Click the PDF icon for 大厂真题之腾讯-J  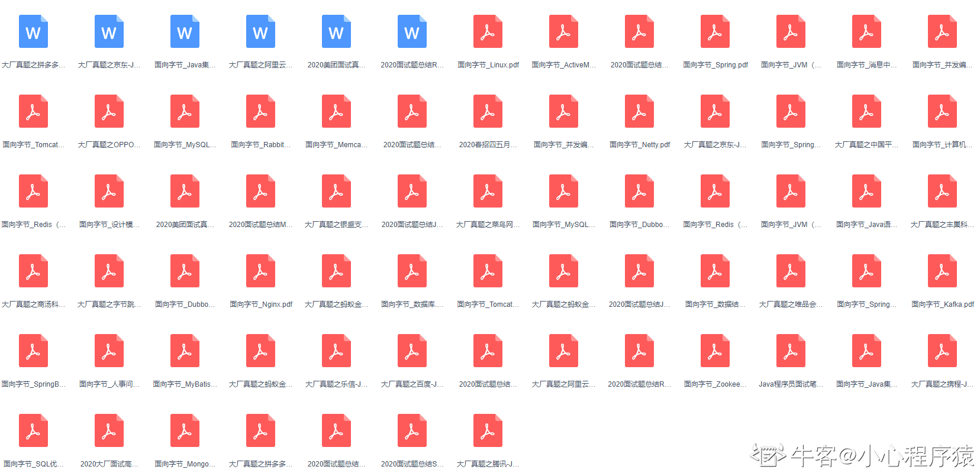click(488, 430)
